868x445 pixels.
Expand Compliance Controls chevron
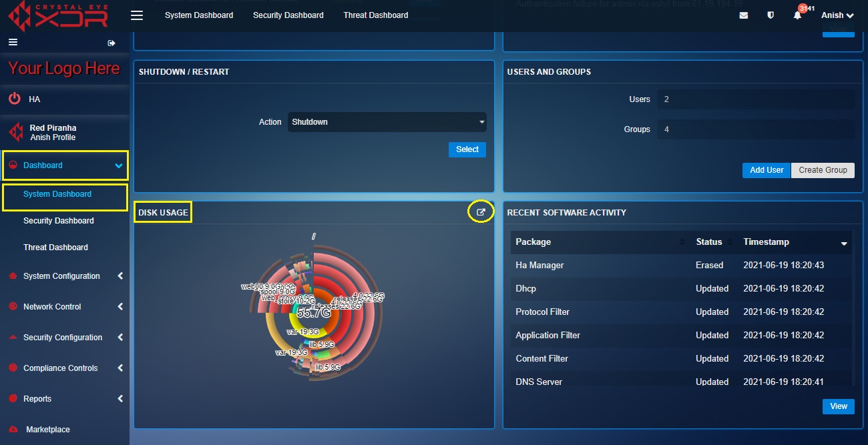click(x=120, y=368)
